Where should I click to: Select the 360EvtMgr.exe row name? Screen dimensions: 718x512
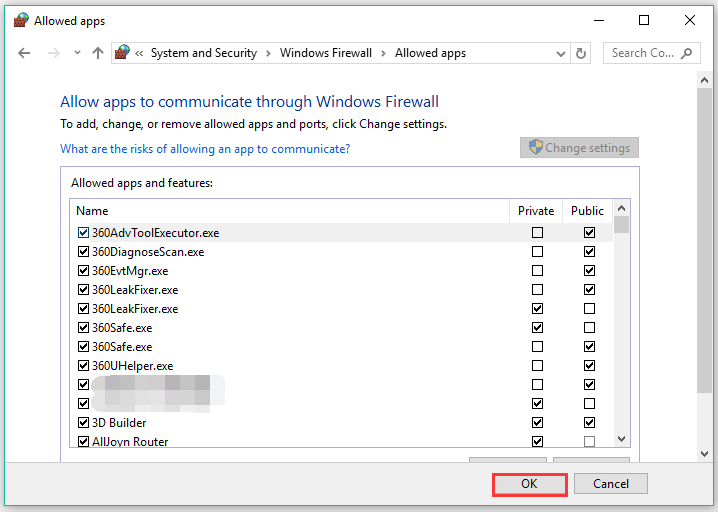click(x=130, y=271)
